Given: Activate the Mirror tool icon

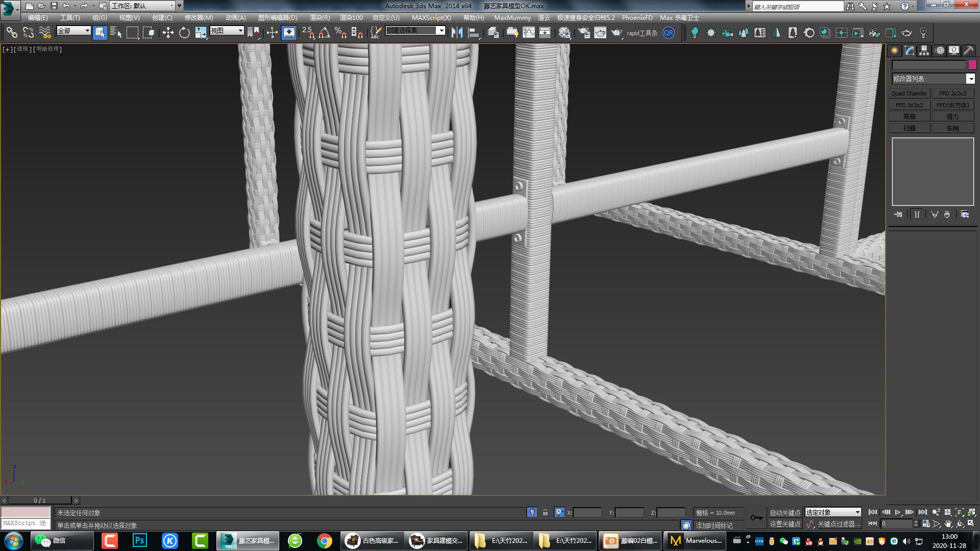Looking at the screenshot, I should 458,32.
